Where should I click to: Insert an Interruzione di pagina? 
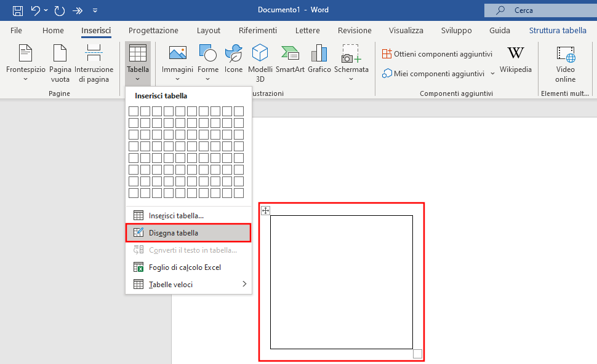pyautogui.click(x=94, y=63)
